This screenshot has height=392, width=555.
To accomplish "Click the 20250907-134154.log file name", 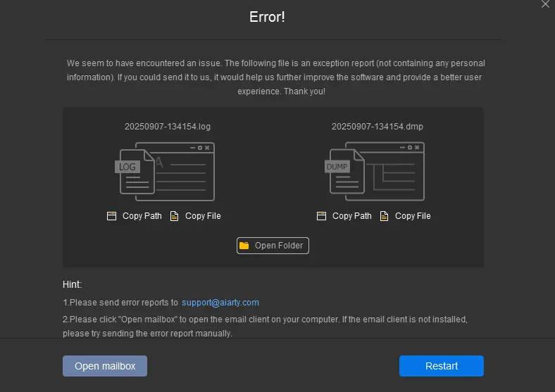I will (x=168, y=127).
